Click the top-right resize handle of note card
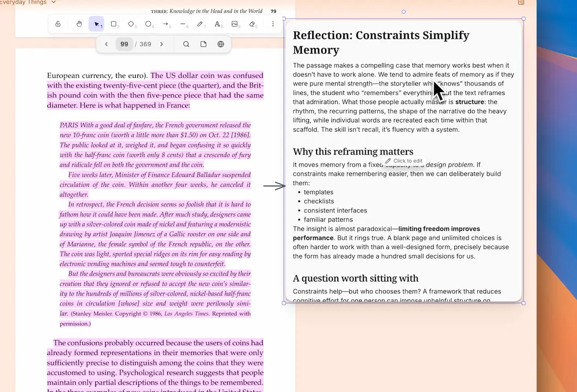The height and width of the screenshot is (392, 577). coord(523,19)
